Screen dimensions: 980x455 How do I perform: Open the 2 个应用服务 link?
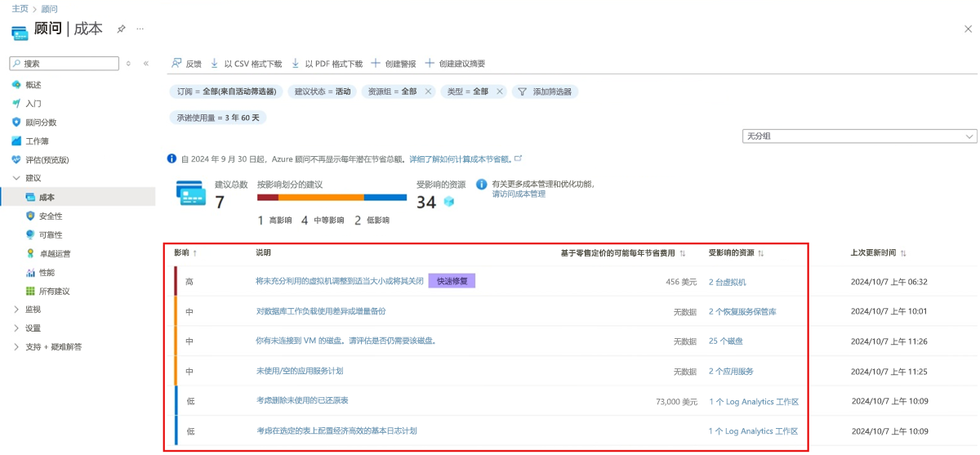(x=731, y=371)
